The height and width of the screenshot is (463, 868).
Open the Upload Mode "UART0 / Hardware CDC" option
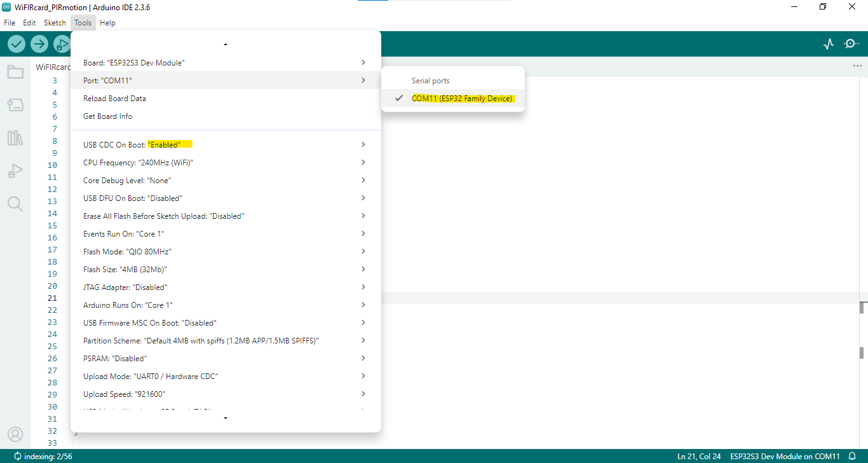(226, 376)
